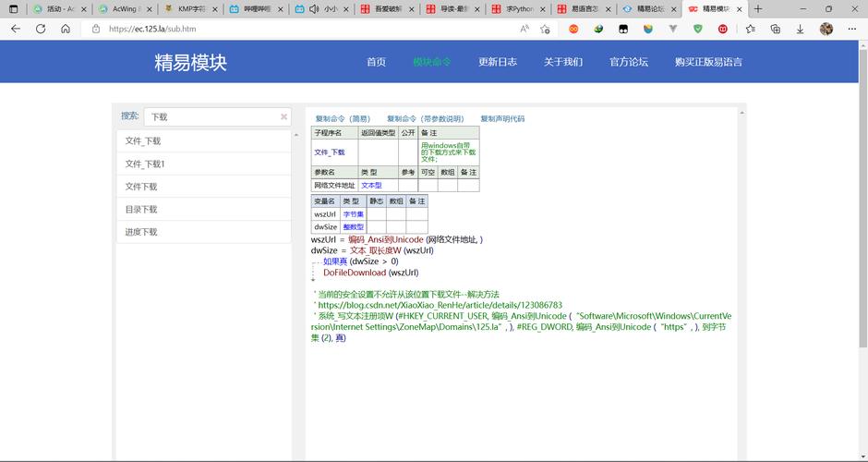Select 文件_下载 in the results list
This screenshot has width=868, height=462.
point(204,141)
